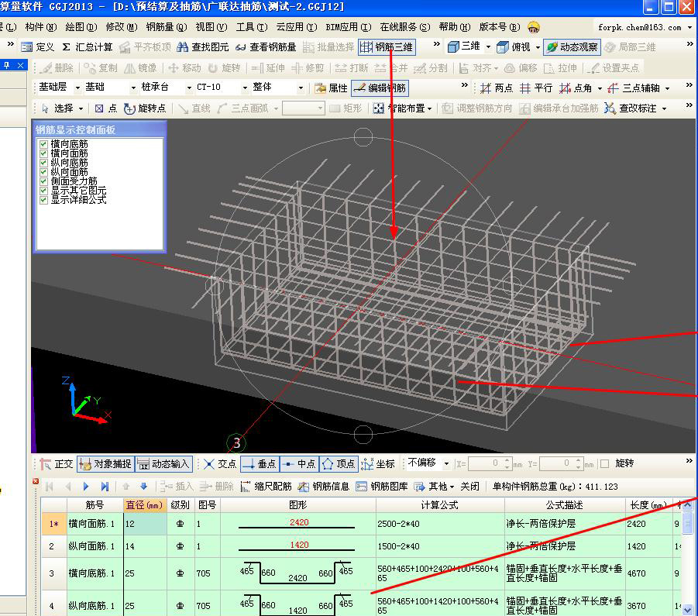Toggle 交点 intersection snap
Image resolution: width=698 pixels, height=616 pixels.
[x=220, y=464]
